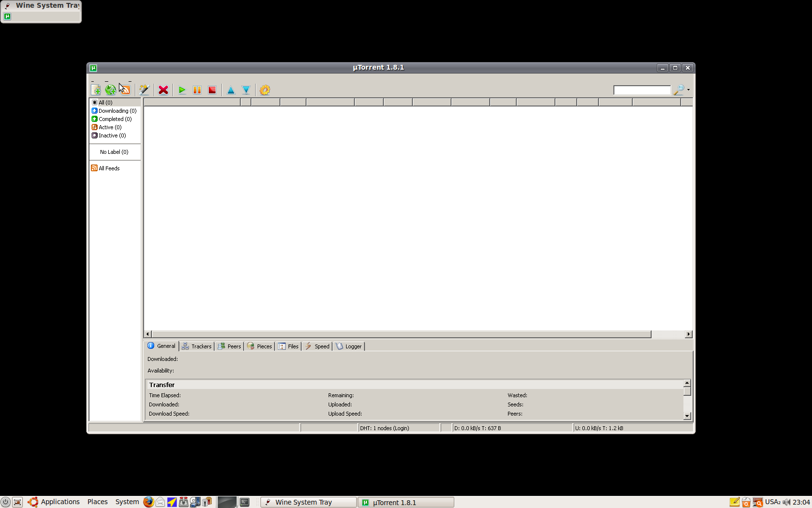Click the first column header of torrent list

[192, 102]
